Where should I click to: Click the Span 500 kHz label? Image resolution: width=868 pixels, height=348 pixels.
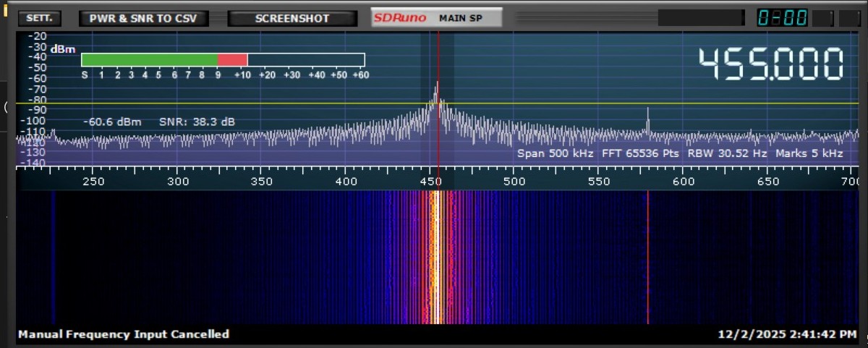coord(555,153)
